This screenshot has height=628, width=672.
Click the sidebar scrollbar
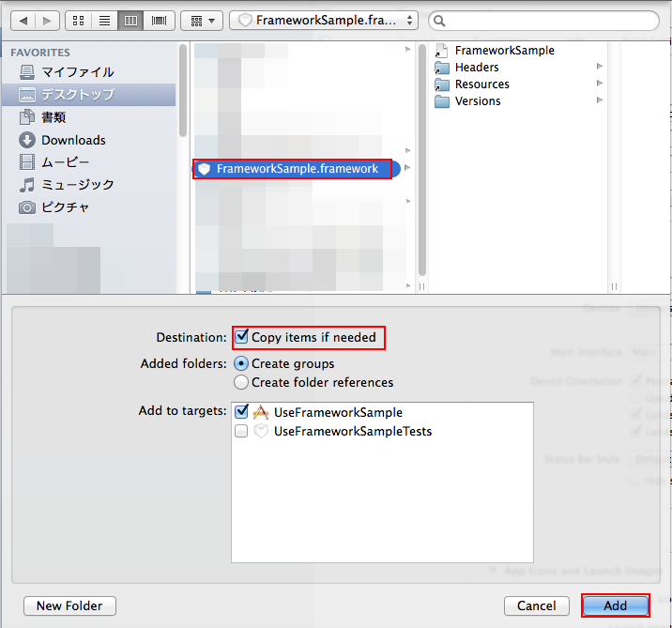(183, 90)
